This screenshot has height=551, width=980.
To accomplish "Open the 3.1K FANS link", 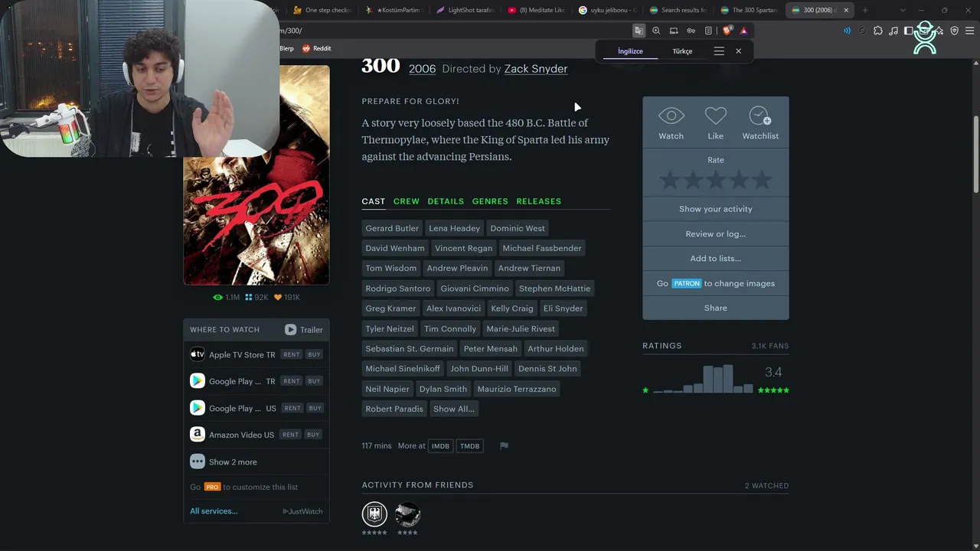I will (x=770, y=346).
